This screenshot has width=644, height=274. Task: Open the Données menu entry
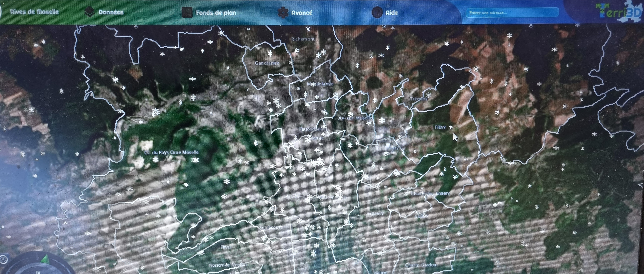[x=111, y=11]
